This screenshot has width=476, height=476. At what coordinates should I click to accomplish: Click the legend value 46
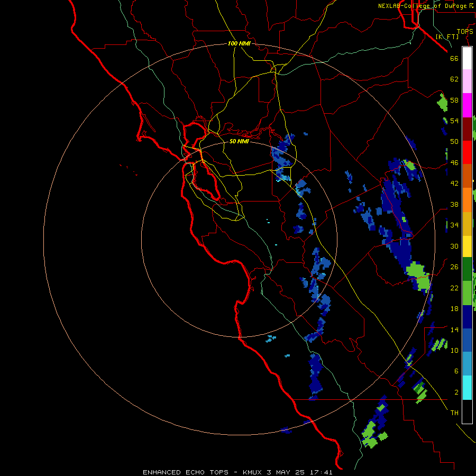point(454,163)
